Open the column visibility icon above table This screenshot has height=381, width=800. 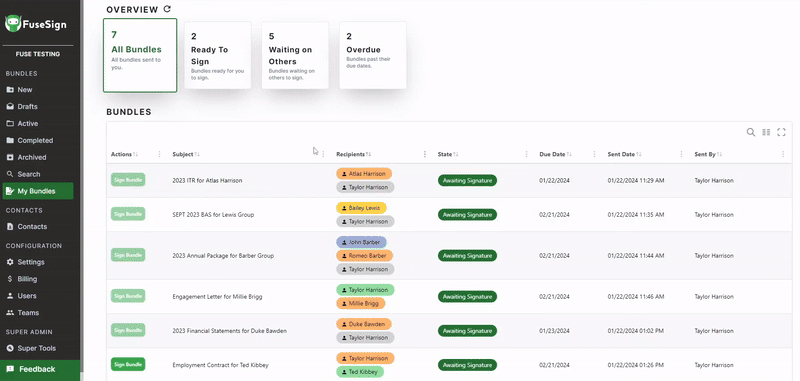coord(766,132)
